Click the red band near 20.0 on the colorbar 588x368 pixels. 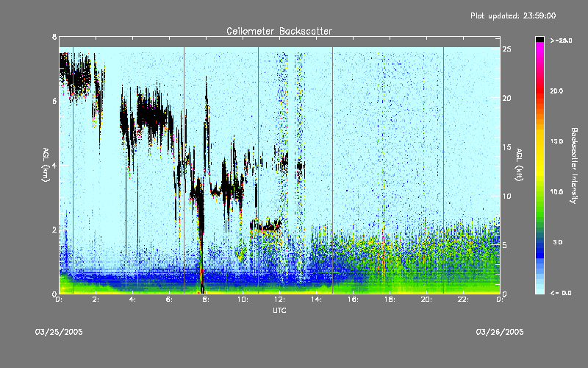click(539, 91)
